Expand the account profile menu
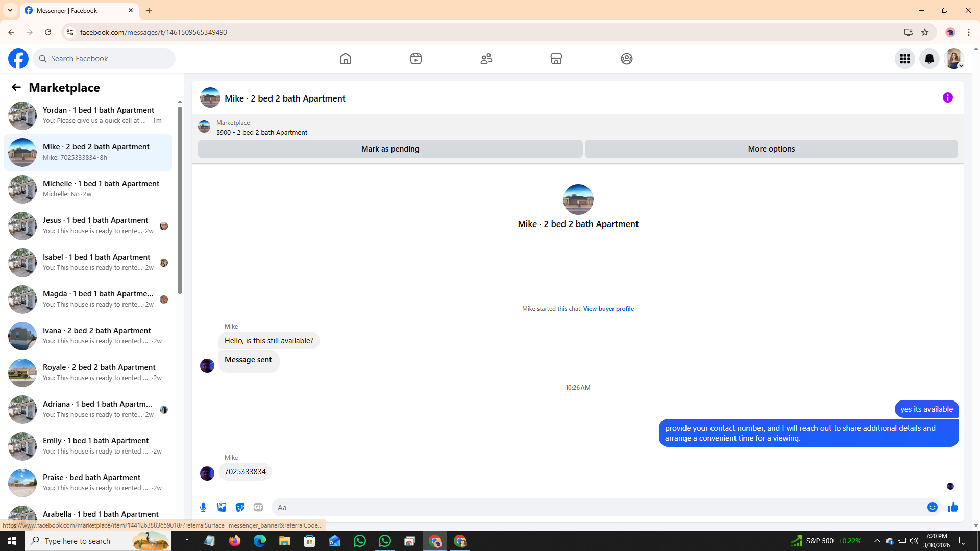This screenshot has height=551, width=980. (953, 59)
